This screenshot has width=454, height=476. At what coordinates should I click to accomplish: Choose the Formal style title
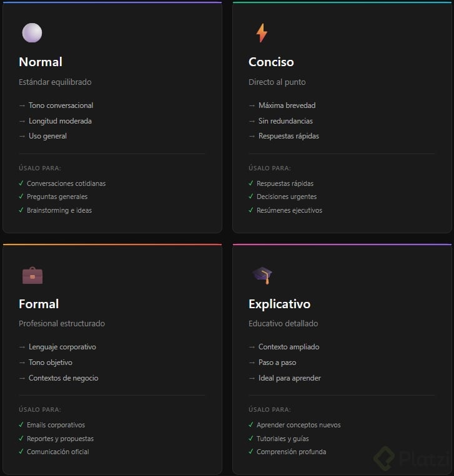tap(39, 304)
